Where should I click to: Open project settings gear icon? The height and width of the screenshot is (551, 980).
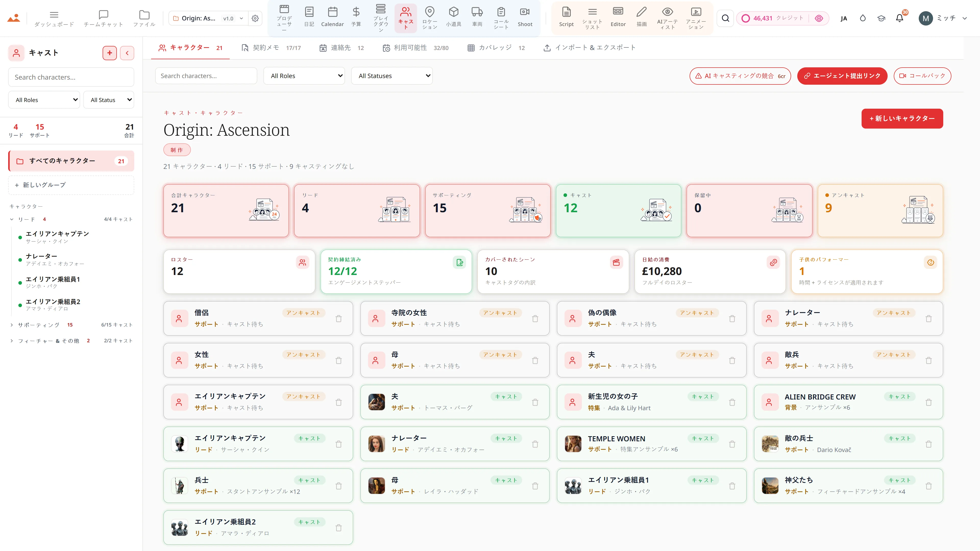pos(255,18)
